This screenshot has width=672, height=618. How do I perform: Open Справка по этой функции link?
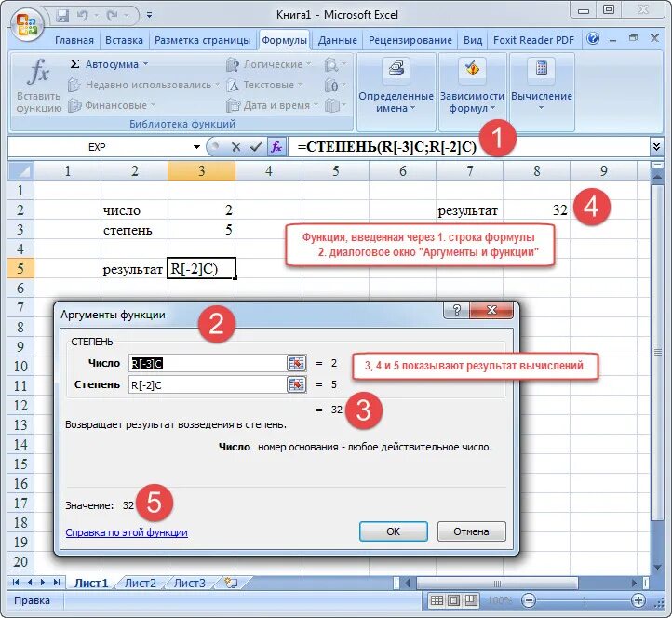pos(127,532)
